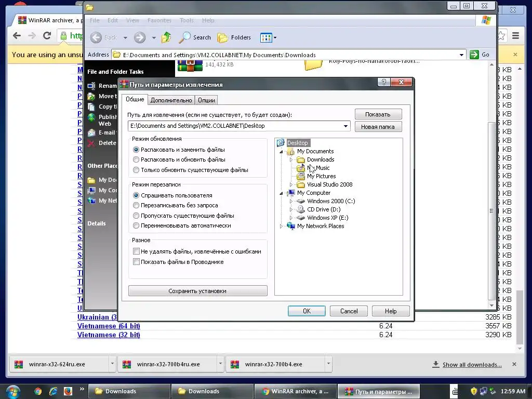Click the Explorer Search magnifier icon
This screenshot has height=399, width=532.
click(184, 37)
